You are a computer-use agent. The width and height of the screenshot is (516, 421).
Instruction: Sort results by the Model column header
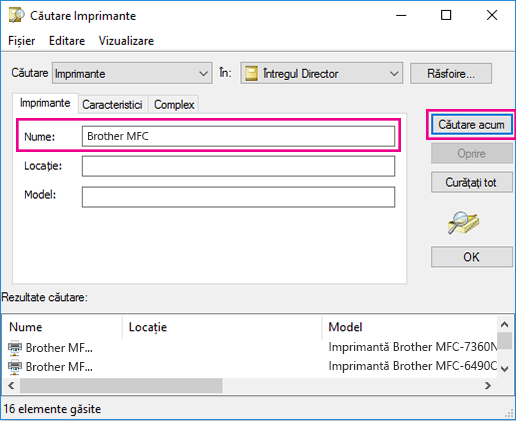coord(345,327)
